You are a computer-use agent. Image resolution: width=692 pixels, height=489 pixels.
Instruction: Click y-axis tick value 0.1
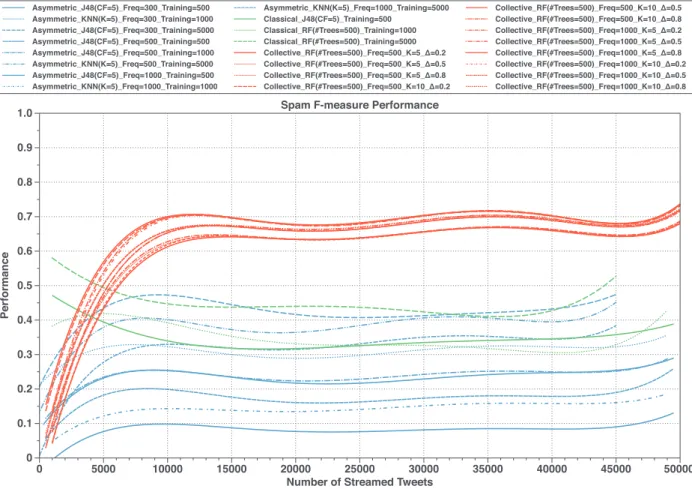click(25, 423)
